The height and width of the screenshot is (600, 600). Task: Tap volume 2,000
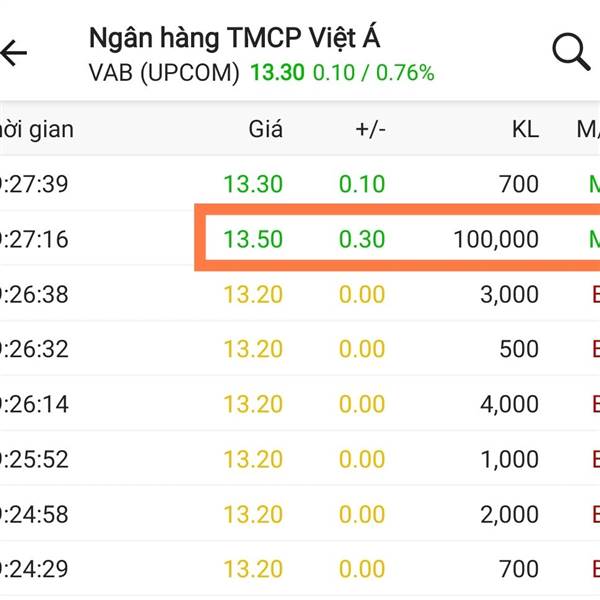coord(509,515)
